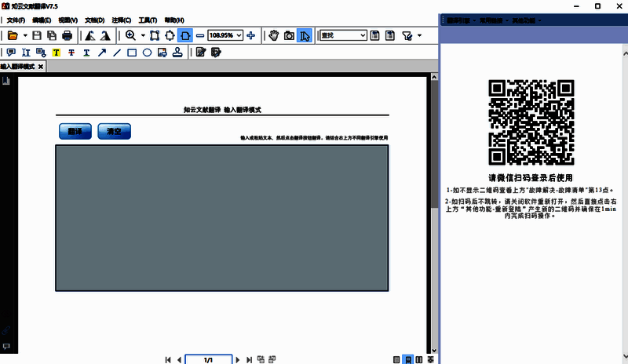Image resolution: width=628 pixels, height=364 pixels.
Task: Click inside the gray text input area
Action: [222, 218]
